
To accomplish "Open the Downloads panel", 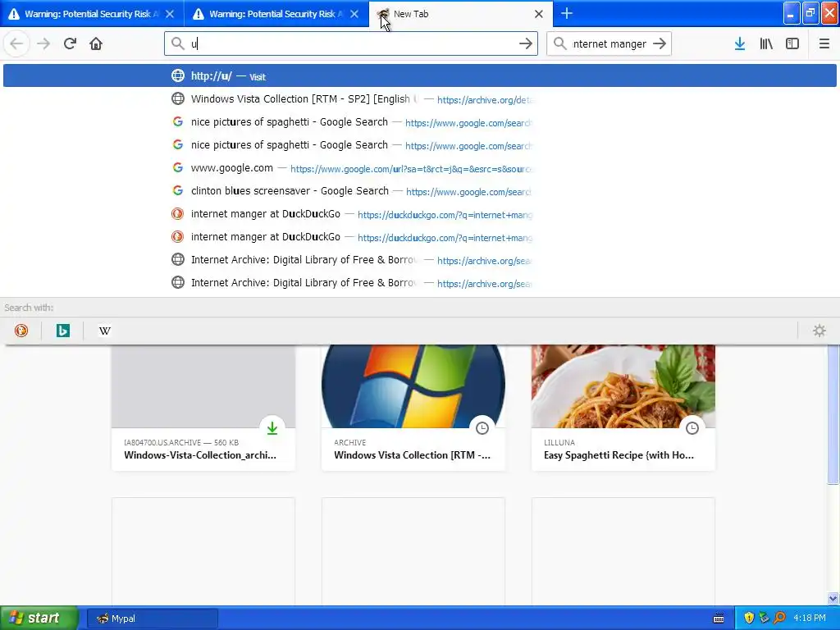I will pyautogui.click(x=740, y=43).
